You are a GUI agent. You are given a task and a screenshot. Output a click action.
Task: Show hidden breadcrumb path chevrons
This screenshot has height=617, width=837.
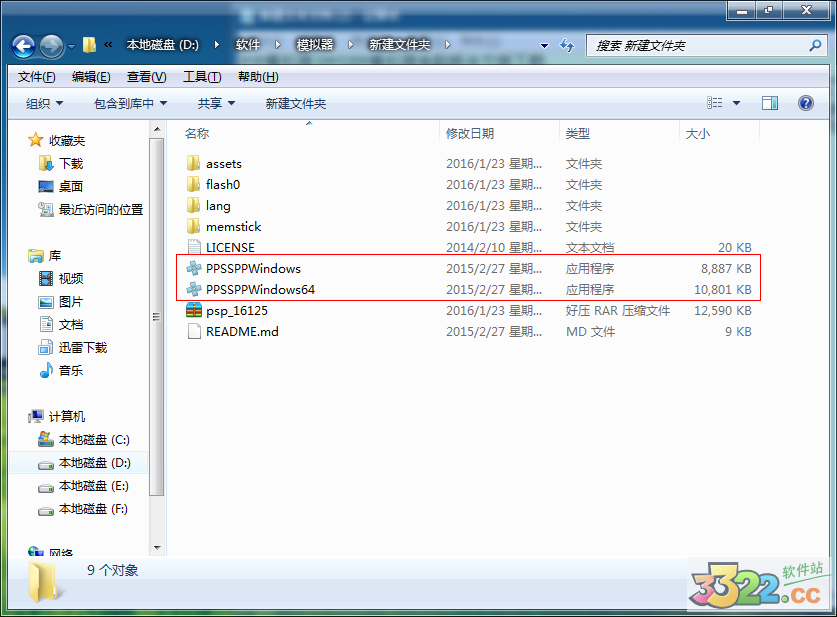108,45
